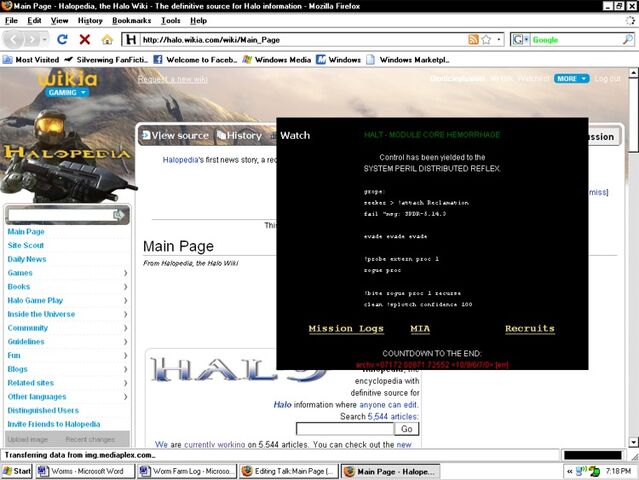Image resolution: width=639 pixels, height=480 pixels.
Task: Open the Welcome to Facebook bookmark
Action: click(x=195, y=60)
